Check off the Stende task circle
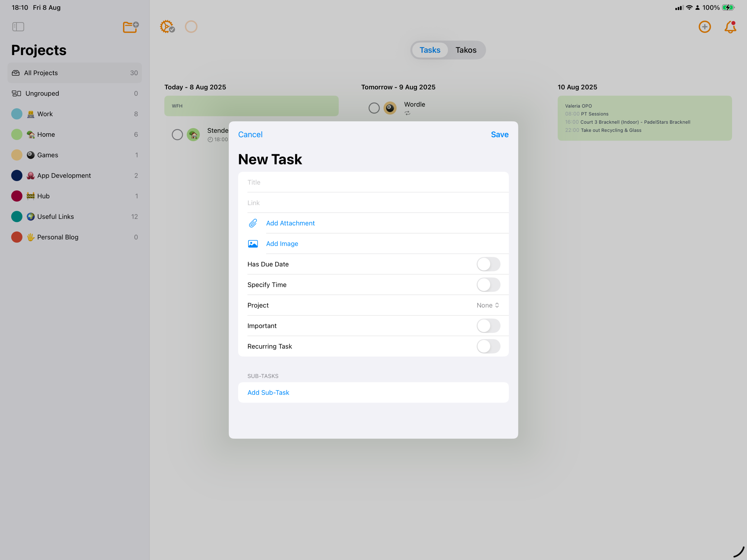747x560 pixels. (x=177, y=135)
